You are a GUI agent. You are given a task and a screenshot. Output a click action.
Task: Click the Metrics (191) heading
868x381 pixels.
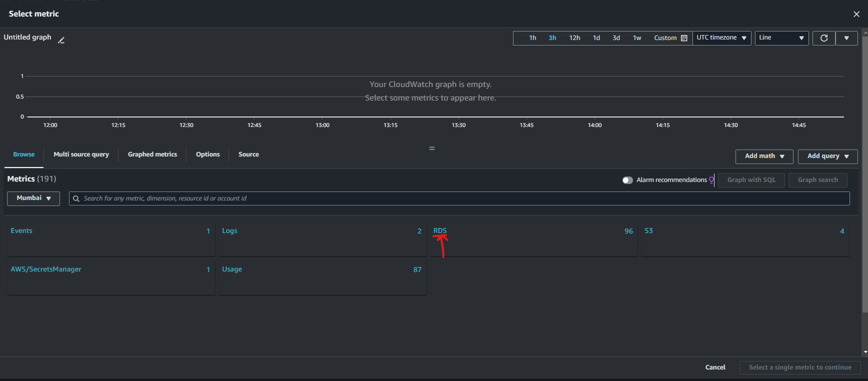[x=31, y=179]
